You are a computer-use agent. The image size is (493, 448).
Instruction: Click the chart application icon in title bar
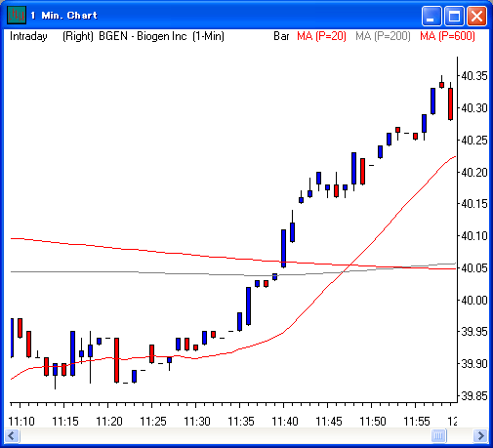coord(17,16)
